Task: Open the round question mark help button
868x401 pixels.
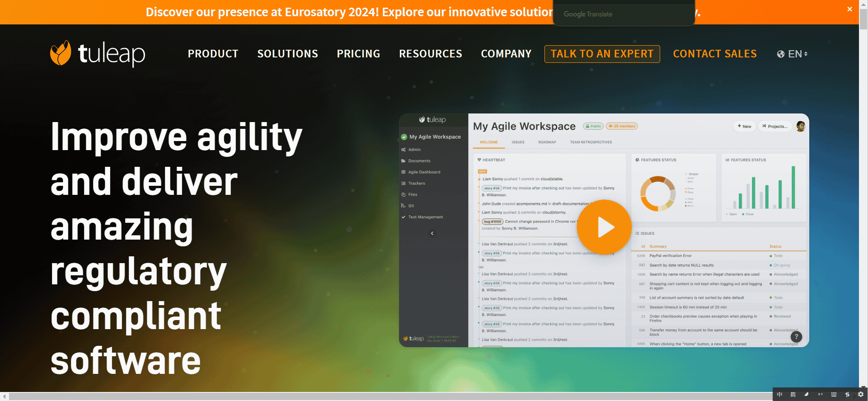Action: (796, 337)
